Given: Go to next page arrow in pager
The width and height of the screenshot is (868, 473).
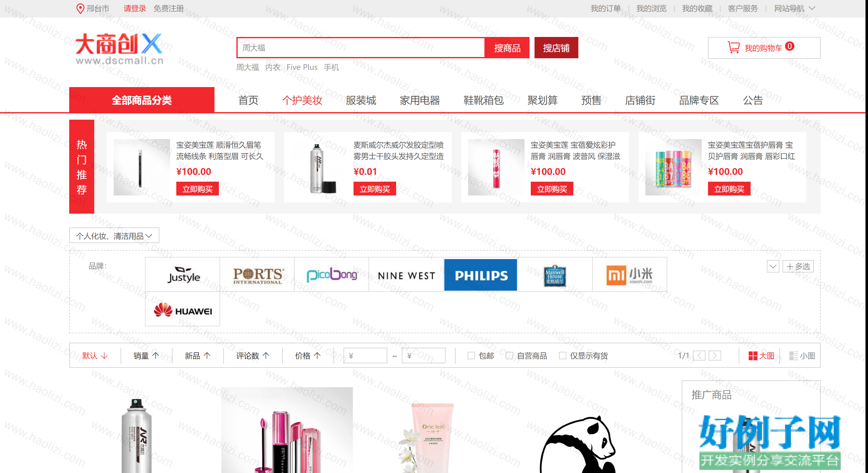Looking at the screenshot, I should pyautogui.click(x=715, y=355).
